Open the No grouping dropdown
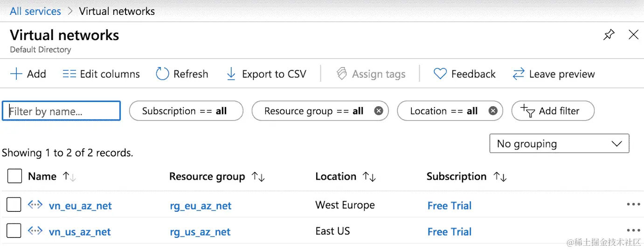 pos(559,144)
